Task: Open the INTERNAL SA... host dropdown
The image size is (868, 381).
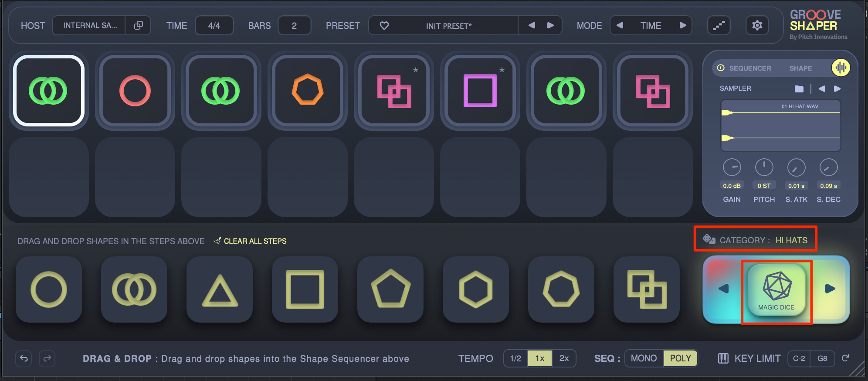Action: tap(89, 25)
